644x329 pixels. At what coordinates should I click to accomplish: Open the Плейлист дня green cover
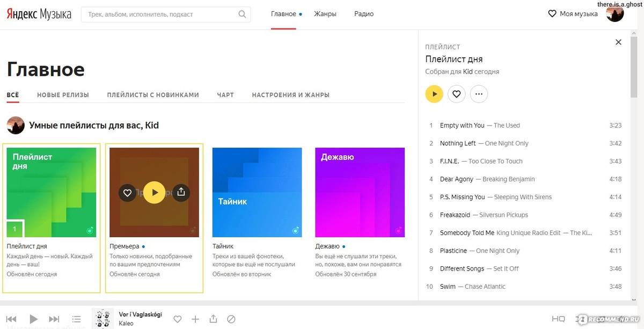[x=52, y=193]
